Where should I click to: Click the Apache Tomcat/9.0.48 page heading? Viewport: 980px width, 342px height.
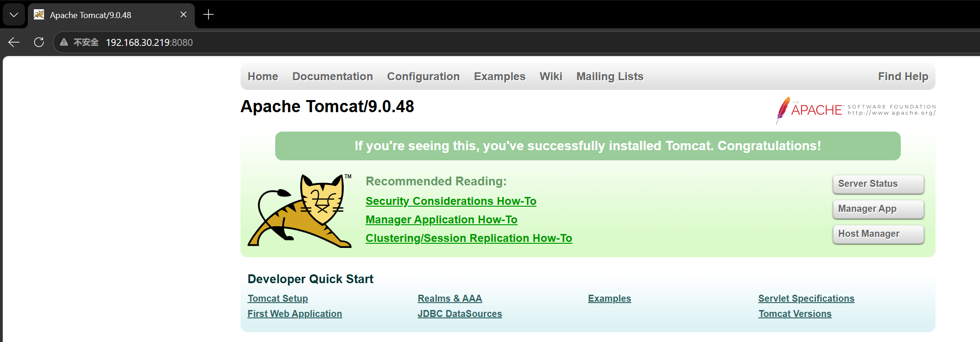point(327,107)
